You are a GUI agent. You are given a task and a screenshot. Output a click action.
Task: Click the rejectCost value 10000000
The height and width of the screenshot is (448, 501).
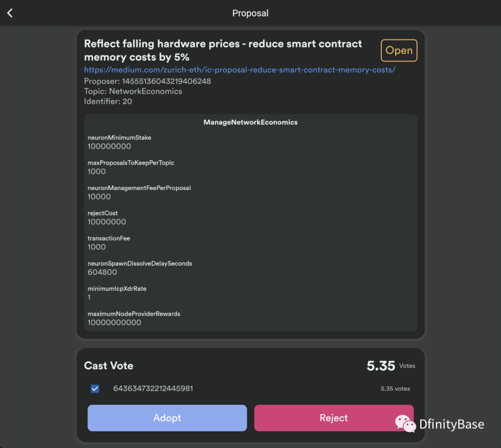click(x=107, y=222)
